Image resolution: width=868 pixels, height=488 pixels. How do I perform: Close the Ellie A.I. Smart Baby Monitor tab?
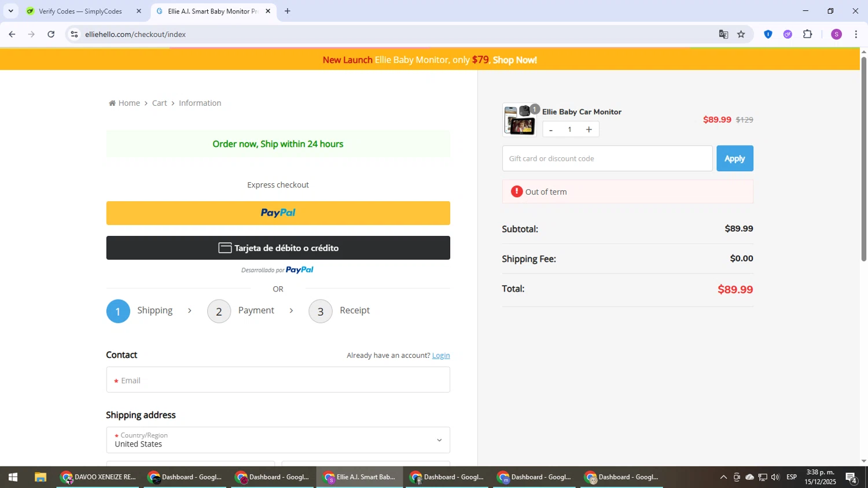268,11
